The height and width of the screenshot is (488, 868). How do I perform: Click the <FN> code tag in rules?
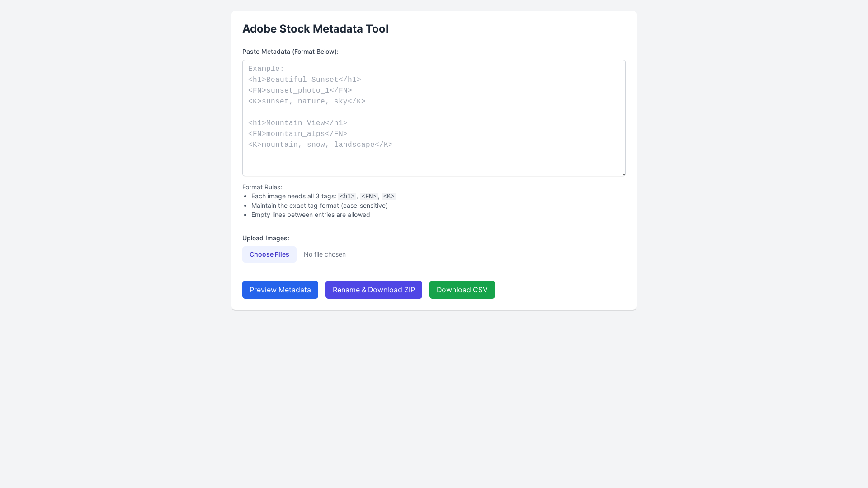click(x=369, y=196)
